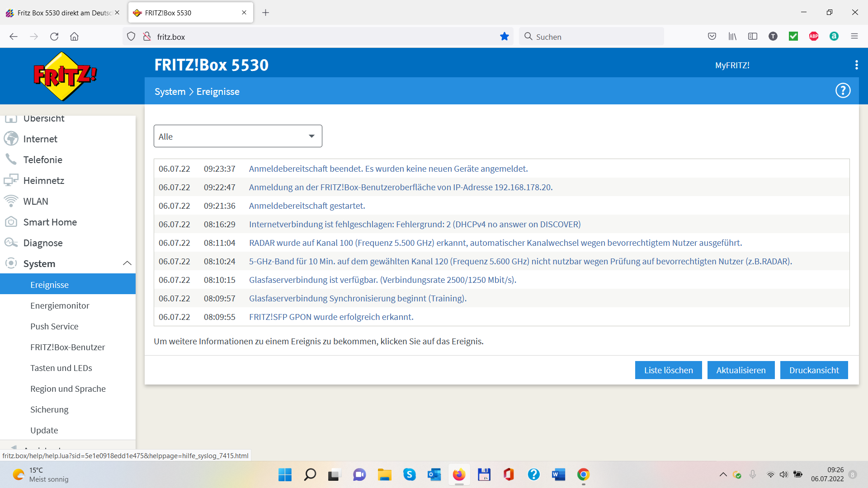
Task: Click the Diagnose icon in sidebar
Action: (11, 243)
